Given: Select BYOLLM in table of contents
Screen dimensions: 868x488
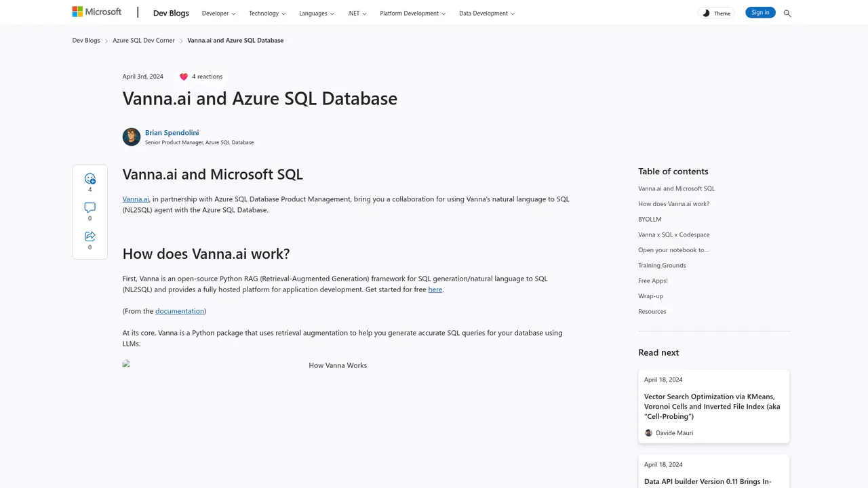Looking at the screenshot, I should [x=650, y=220].
